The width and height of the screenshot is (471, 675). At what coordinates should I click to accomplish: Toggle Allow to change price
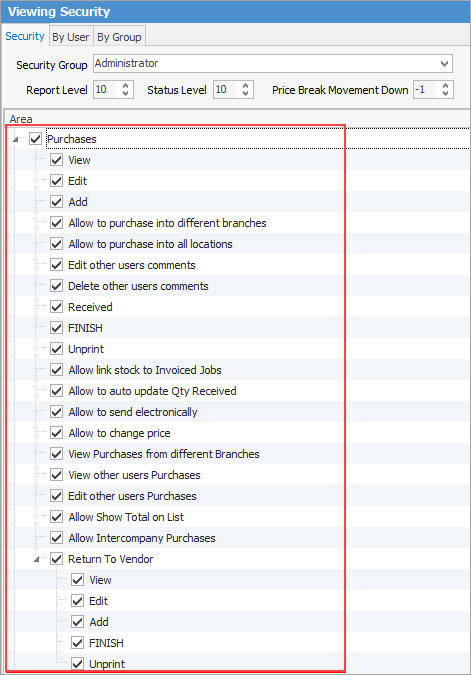coord(56,433)
